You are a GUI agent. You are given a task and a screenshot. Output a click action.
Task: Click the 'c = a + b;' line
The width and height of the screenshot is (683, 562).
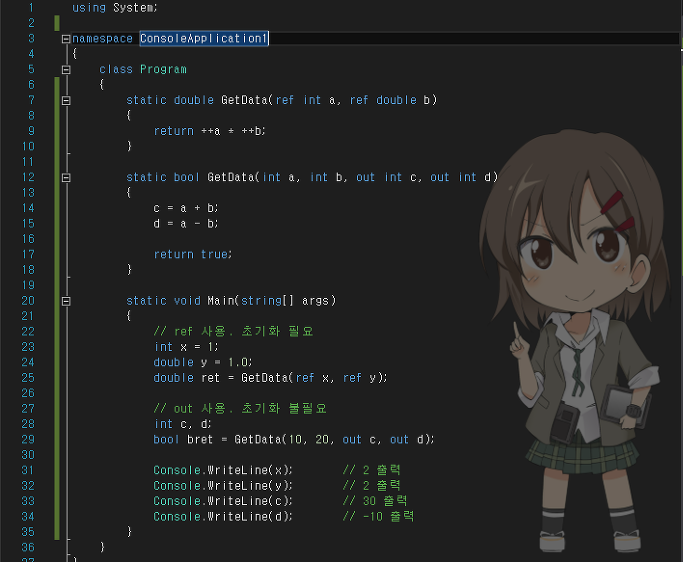tap(186, 208)
